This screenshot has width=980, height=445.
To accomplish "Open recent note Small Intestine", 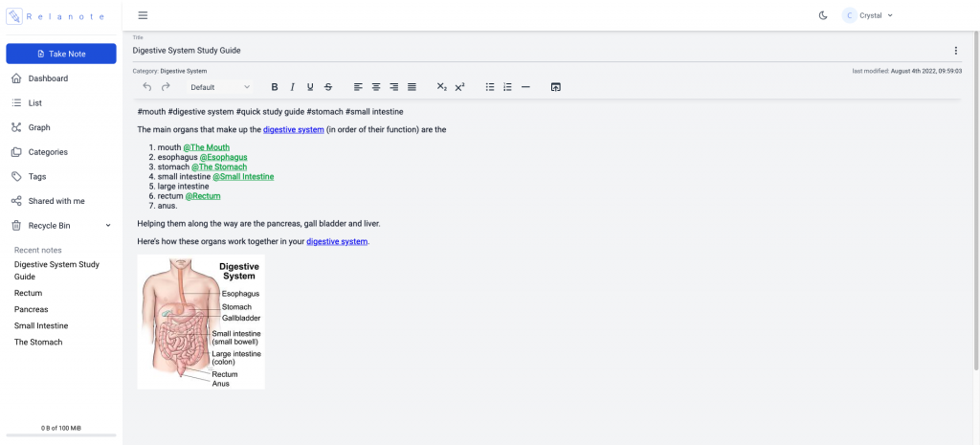I will pyautogui.click(x=41, y=325).
